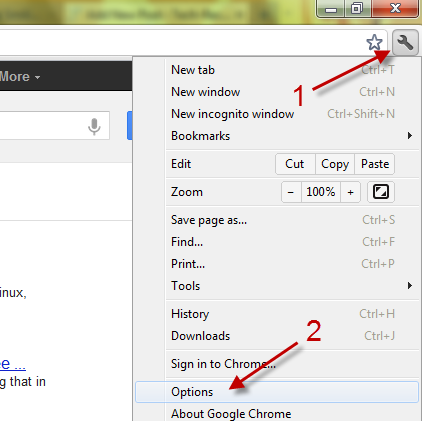Viewport: 422px width, 421px height.
Task: Expand the Tools submenu arrow
Action: (x=410, y=286)
